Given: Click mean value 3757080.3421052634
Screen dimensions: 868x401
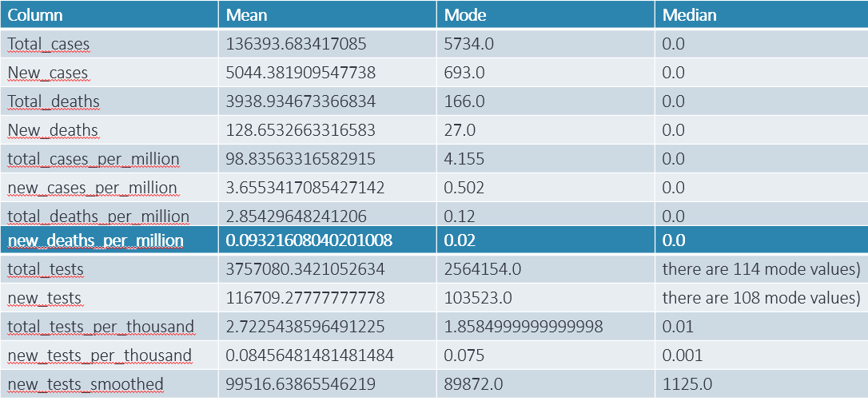Looking at the screenshot, I should tap(305, 269).
